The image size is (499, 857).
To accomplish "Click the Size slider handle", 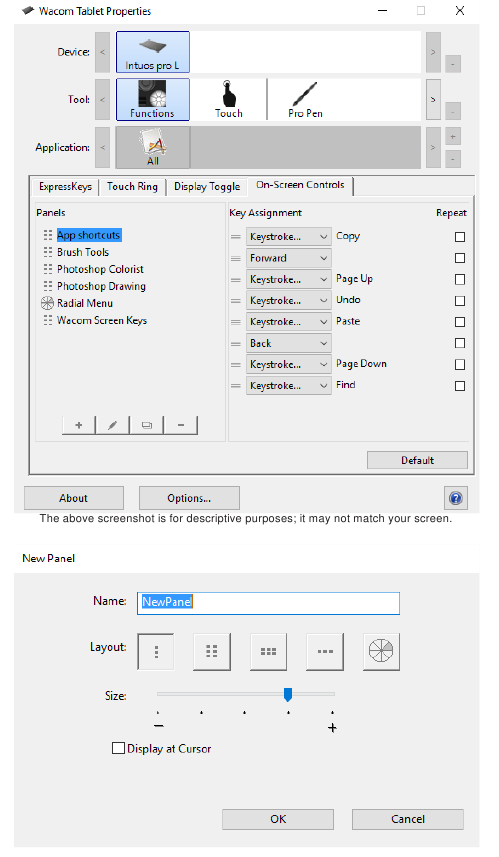I will (x=287, y=694).
